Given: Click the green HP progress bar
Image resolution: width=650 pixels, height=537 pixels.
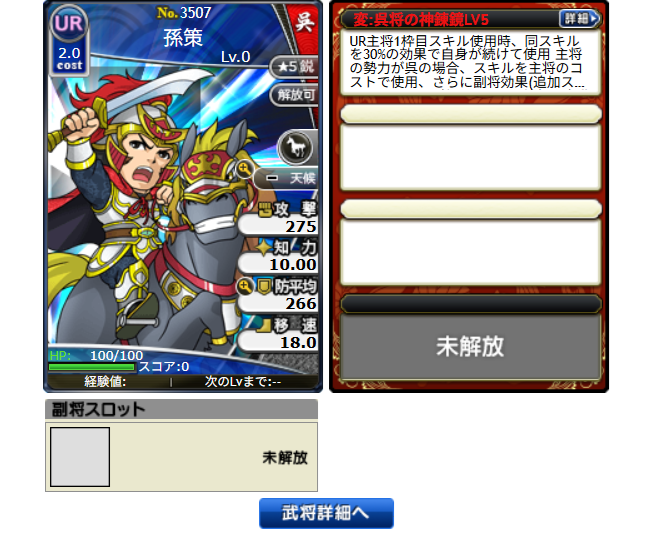Looking at the screenshot, I should click(92, 367).
